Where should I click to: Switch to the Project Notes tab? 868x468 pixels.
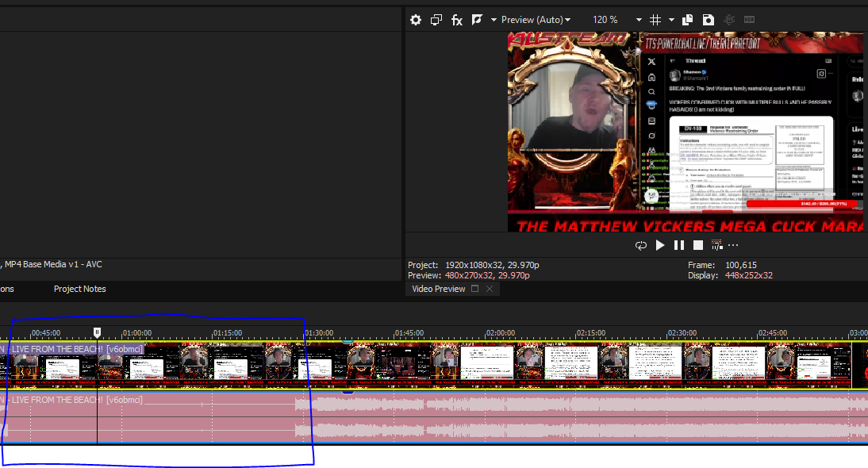79,289
